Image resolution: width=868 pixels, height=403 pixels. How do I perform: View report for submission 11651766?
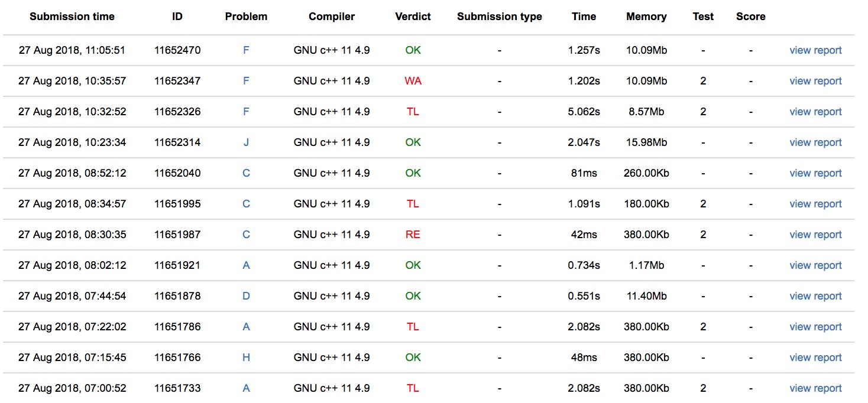click(815, 357)
